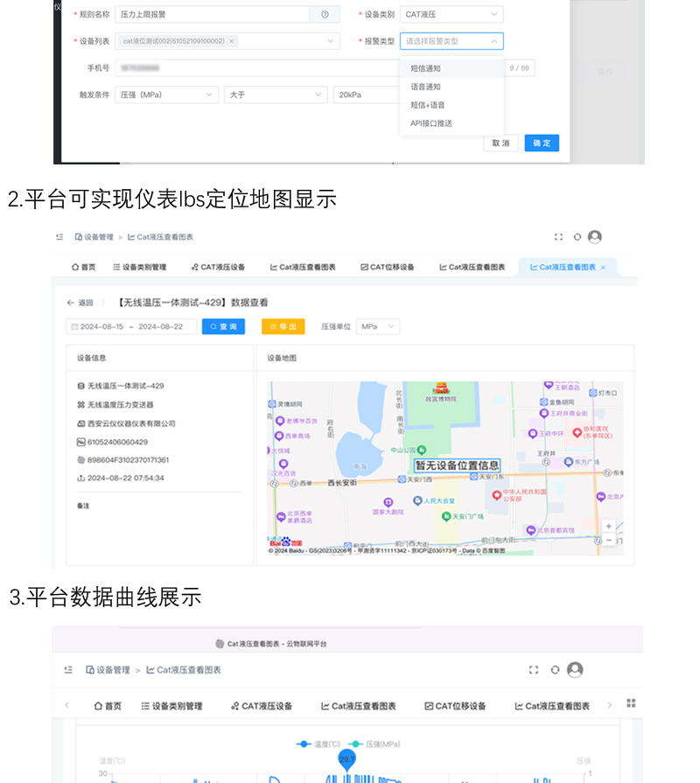Open the user avatar menu in the middle panel
700x783 pixels.
click(x=595, y=237)
